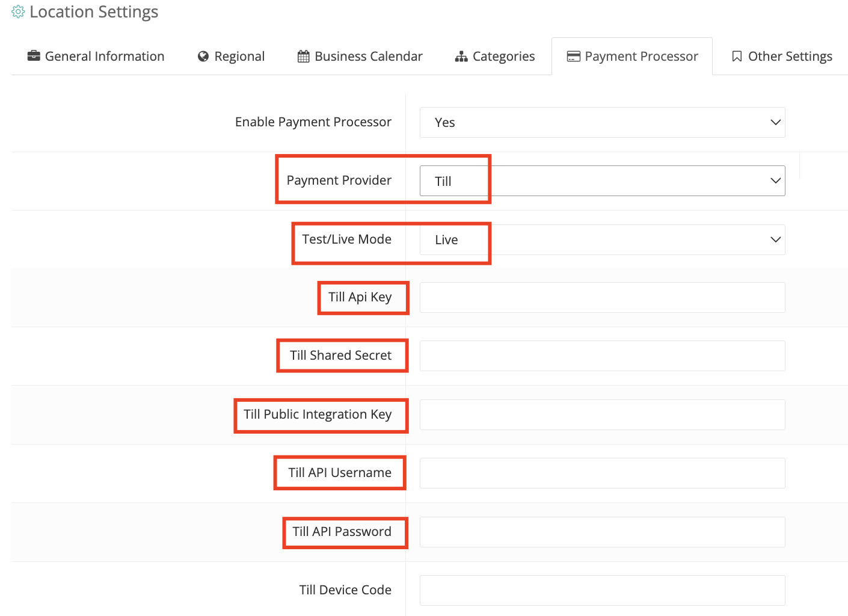Open the Test/Live Mode dropdown
The image size is (848, 616).
tap(602, 239)
